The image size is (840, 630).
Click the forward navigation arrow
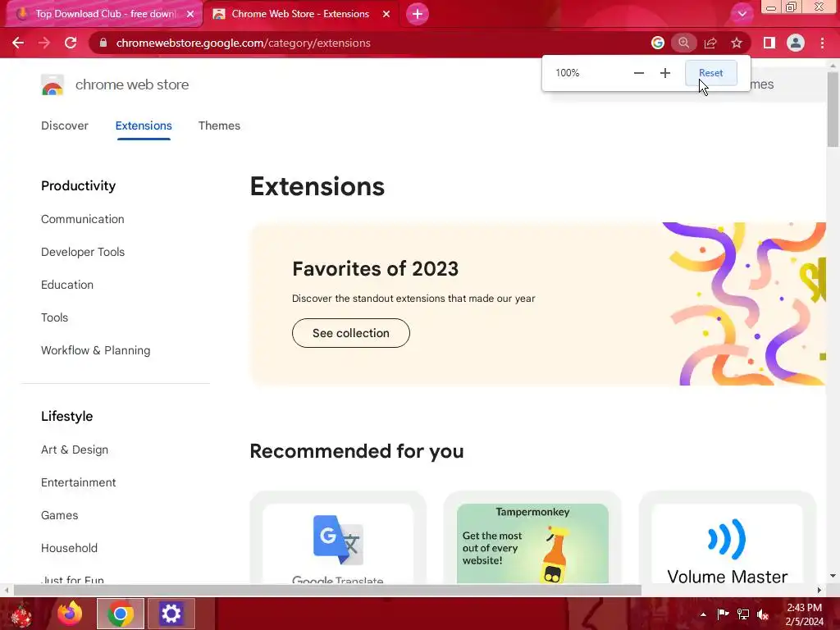pos(44,43)
